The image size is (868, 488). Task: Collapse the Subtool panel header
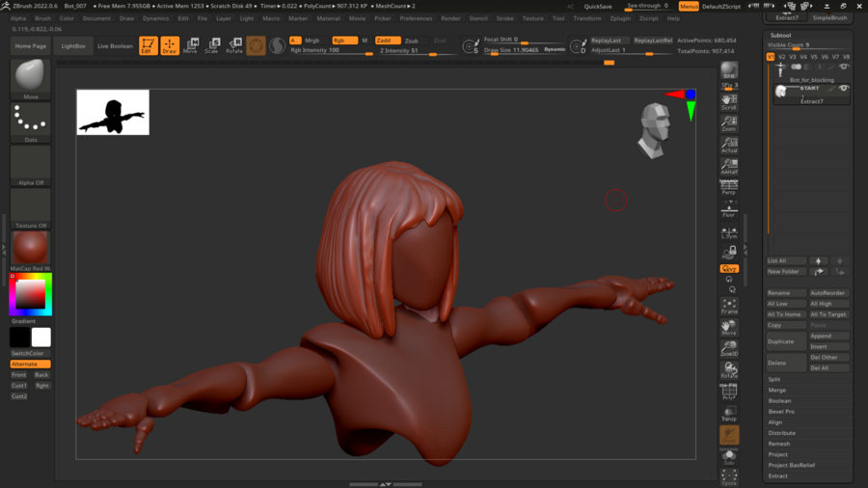(x=779, y=35)
